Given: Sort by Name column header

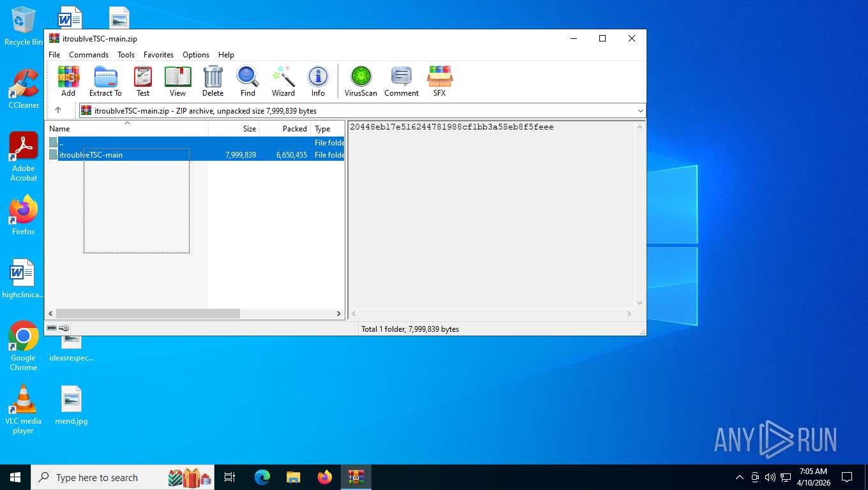Looking at the screenshot, I should coord(126,129).
